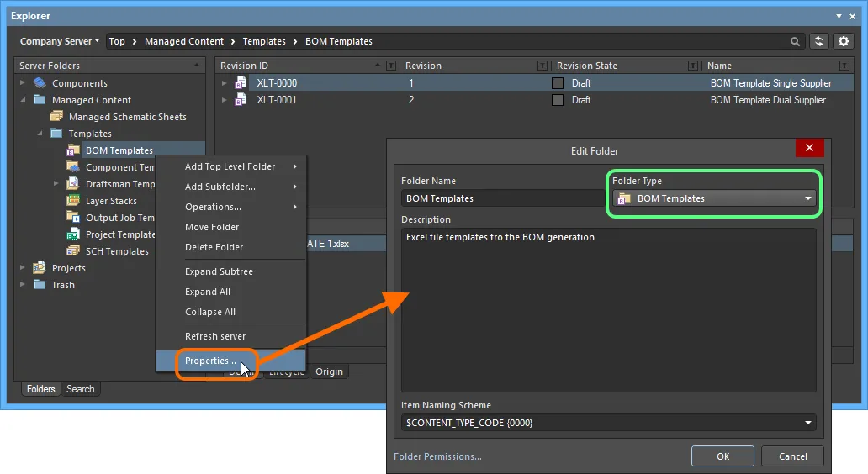Click the BOM Templates folder icon in tree
This screenshot has height=474, width=868.
point(73,150)
